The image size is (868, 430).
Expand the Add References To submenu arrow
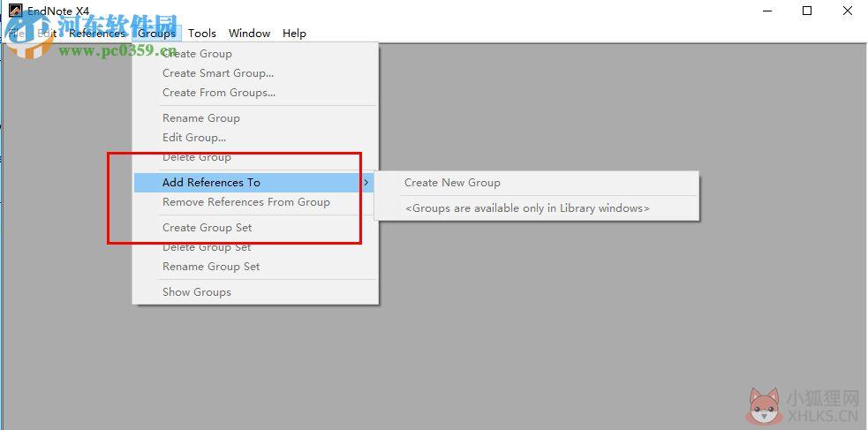[366, 182]
